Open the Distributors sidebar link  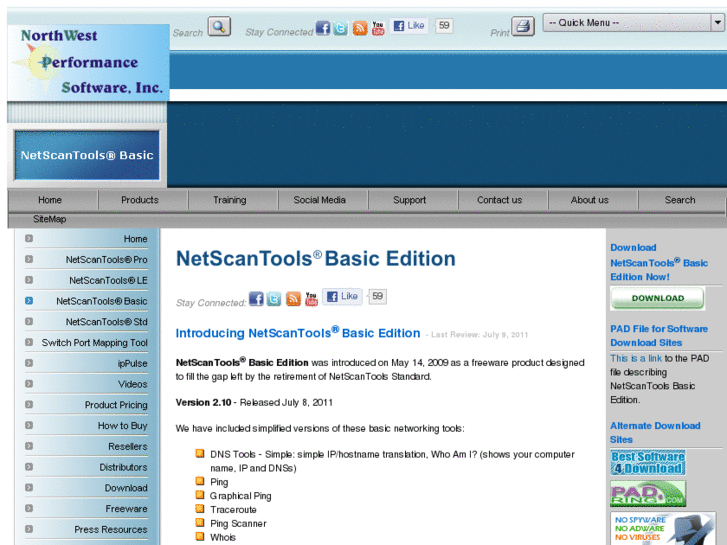(123, 467)
